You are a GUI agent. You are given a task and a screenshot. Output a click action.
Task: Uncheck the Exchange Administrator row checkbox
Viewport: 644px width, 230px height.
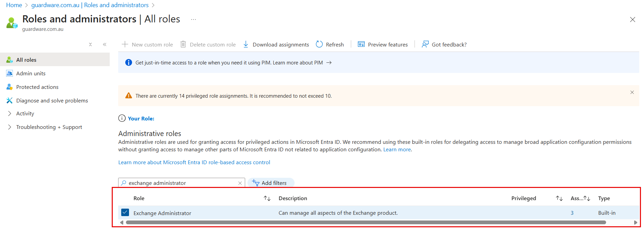(x=125, y=213)
